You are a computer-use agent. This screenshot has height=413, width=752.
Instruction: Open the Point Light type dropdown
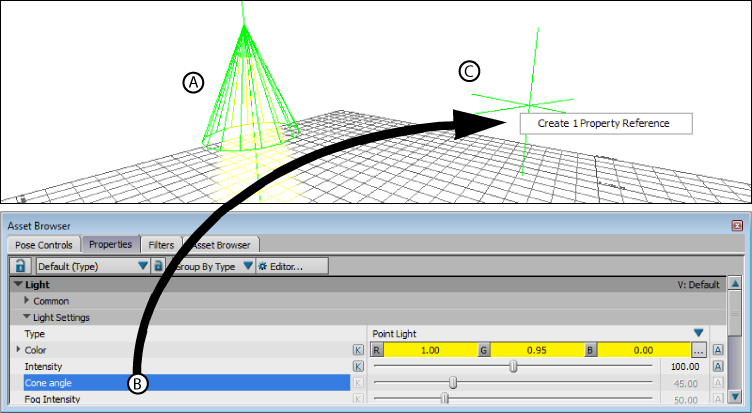[x=698, y=333]
